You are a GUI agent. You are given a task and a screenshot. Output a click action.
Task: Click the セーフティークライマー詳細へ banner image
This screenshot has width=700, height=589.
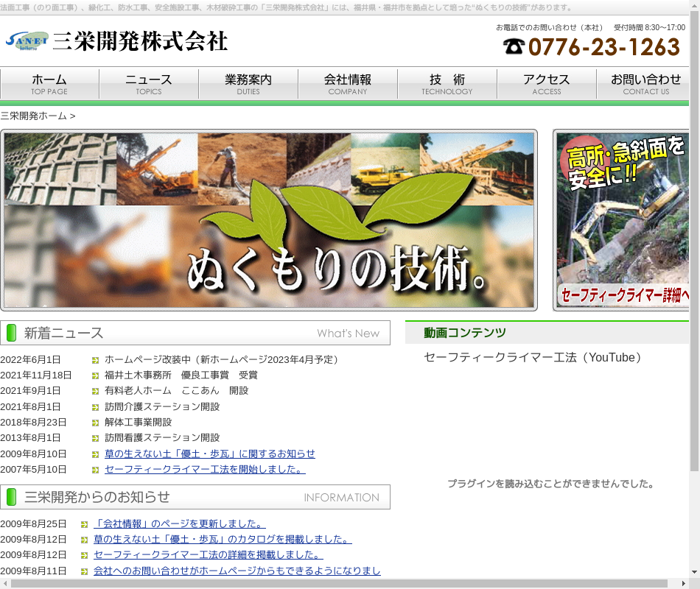623,221
